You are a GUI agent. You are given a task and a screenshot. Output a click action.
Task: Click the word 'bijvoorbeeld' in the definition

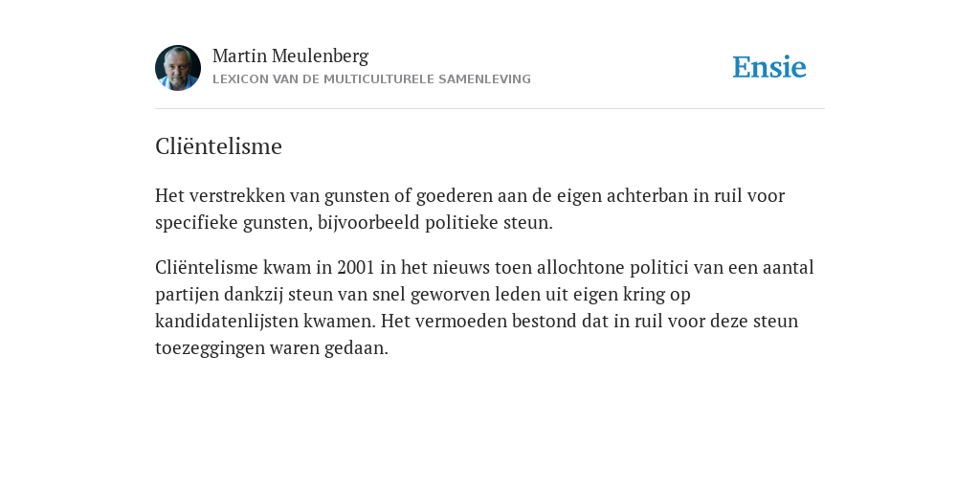click(368, 223)
